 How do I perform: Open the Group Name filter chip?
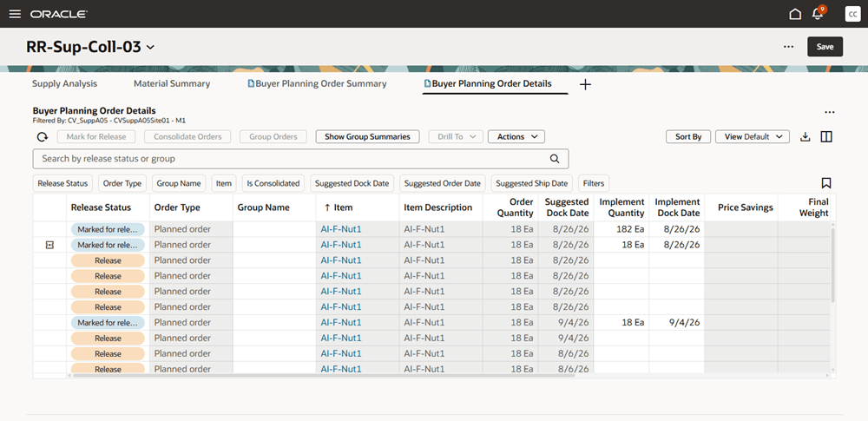click(179, 183)
